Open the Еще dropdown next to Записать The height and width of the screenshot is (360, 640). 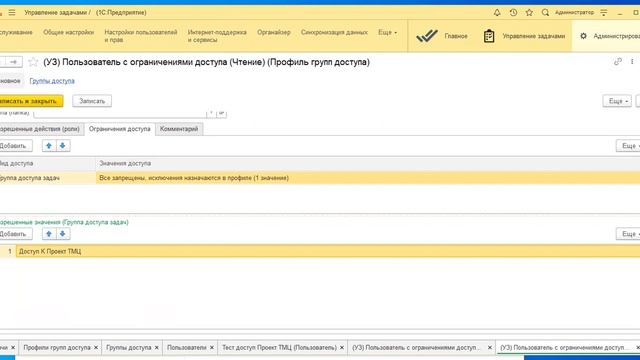point(617,101)
